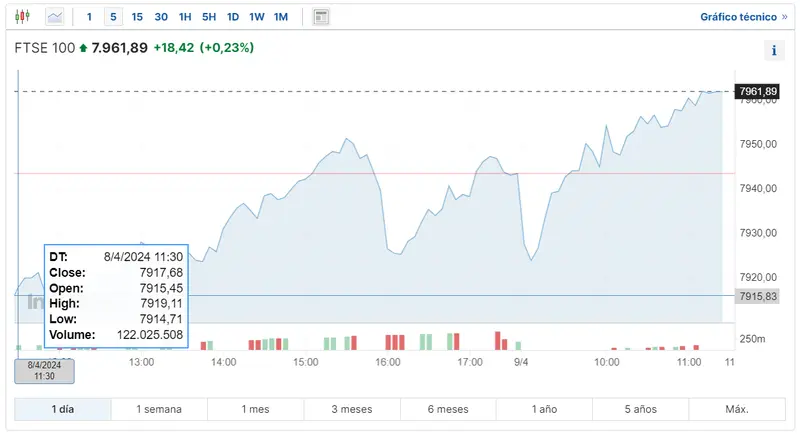
Task: Click the 10:00 time axis label
Action: click(607, 362)
